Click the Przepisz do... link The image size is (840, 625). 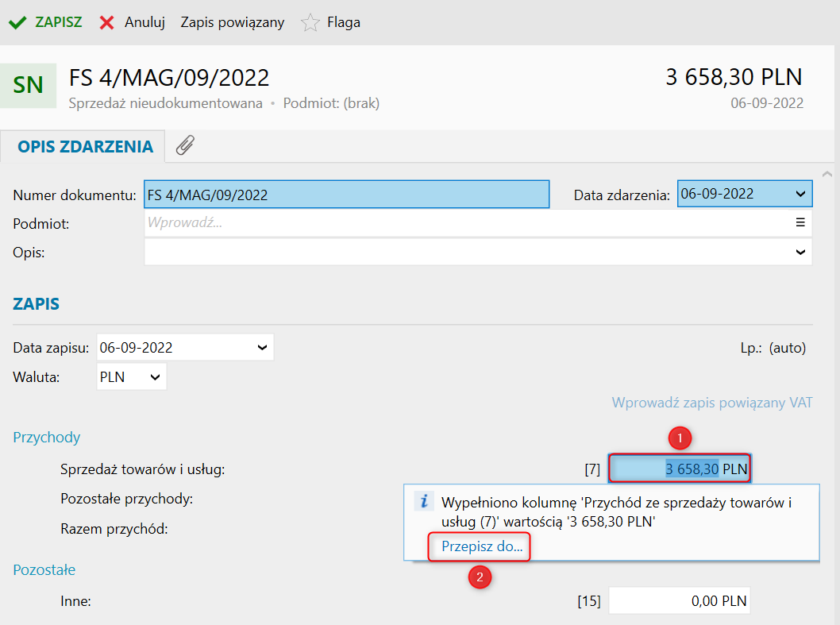(x=482, y=547)
